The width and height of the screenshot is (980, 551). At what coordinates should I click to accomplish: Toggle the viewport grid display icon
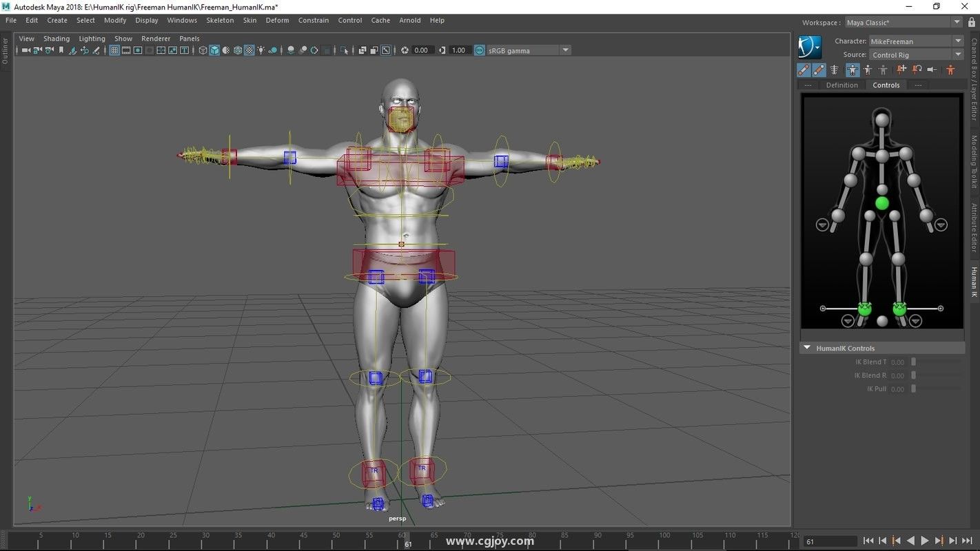pyautogui.click(x=115, y=50)
